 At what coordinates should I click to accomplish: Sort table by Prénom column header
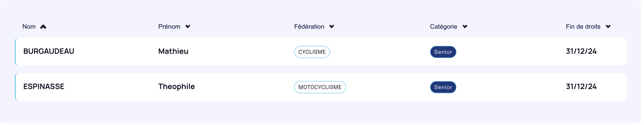click(169, 27)
